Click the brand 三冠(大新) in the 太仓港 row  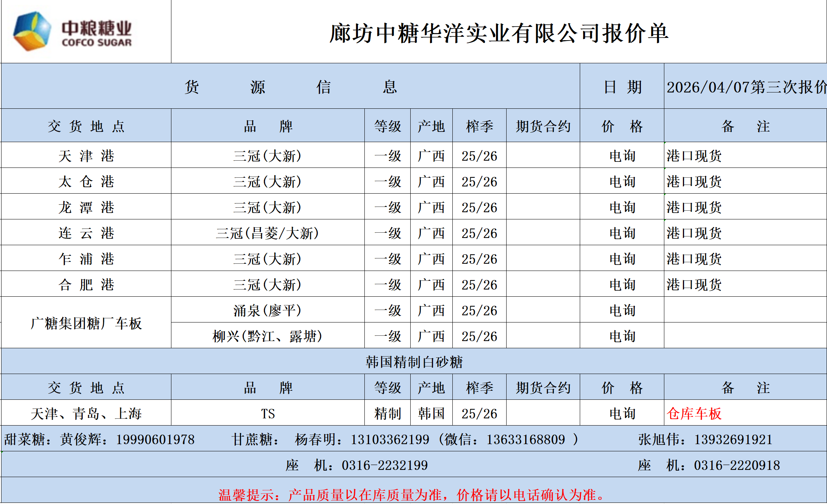click(x=268, y=182)
